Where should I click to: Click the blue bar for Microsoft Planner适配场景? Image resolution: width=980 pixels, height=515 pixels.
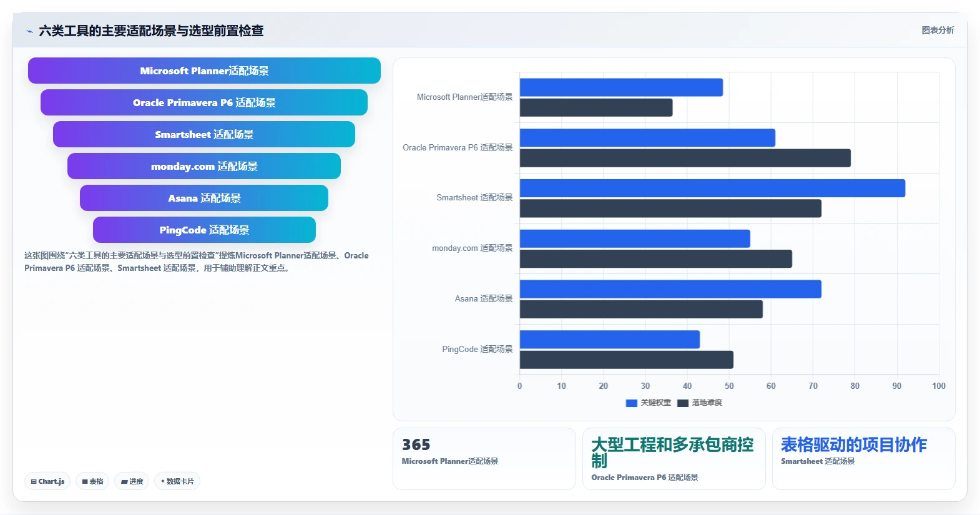tap(621, 87)
